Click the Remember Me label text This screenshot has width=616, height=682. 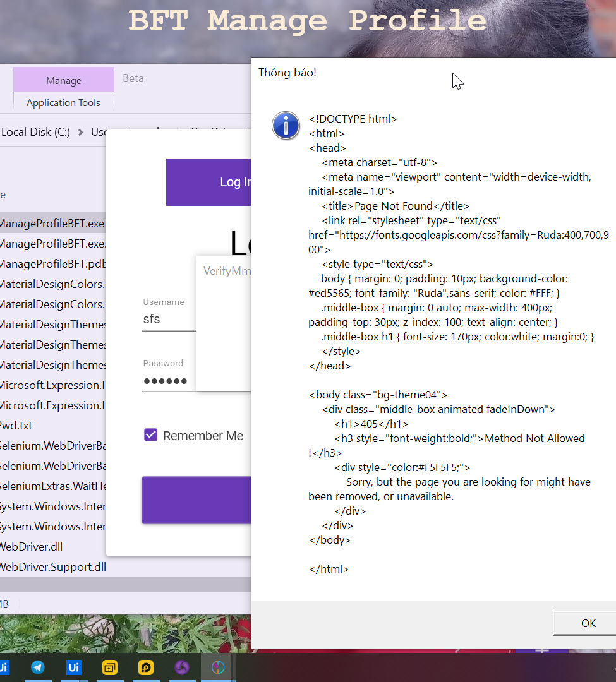point(203,435)
